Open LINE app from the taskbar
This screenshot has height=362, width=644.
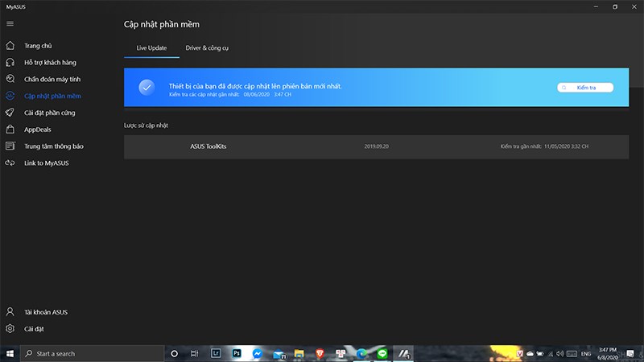(382, 353)
